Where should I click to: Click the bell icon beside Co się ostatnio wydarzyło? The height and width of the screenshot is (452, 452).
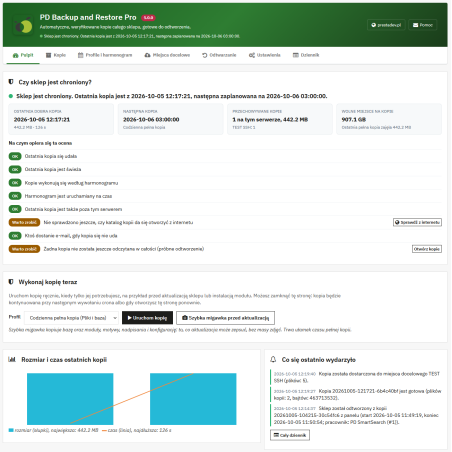(x=273, y=359)
